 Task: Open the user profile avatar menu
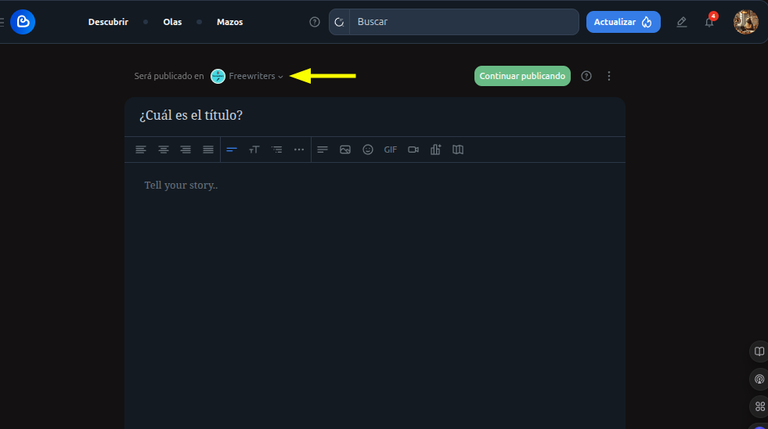(x=745, y=22)
